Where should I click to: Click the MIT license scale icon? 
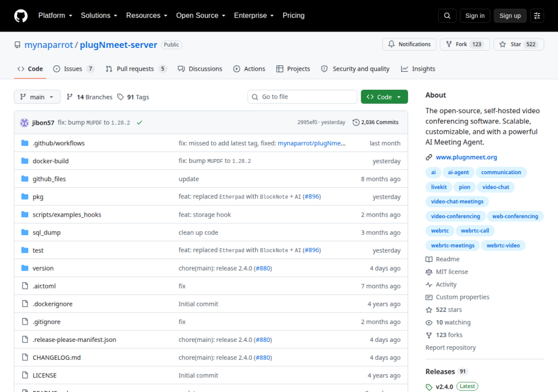tap(429, 272)
